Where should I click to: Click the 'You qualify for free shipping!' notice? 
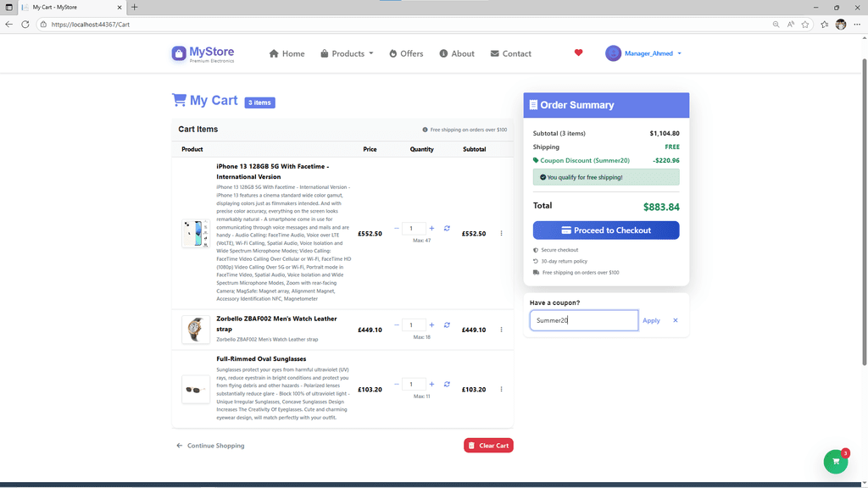[606, 177]
